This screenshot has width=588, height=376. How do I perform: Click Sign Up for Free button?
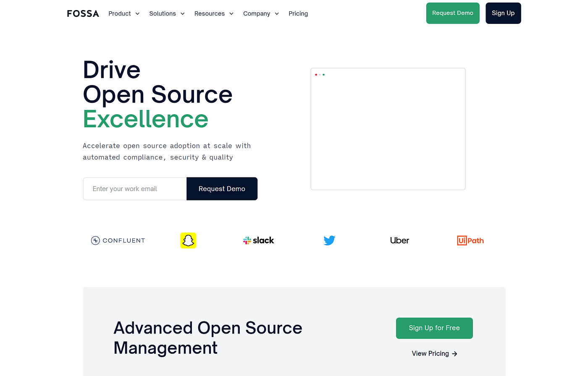[434, 328]
